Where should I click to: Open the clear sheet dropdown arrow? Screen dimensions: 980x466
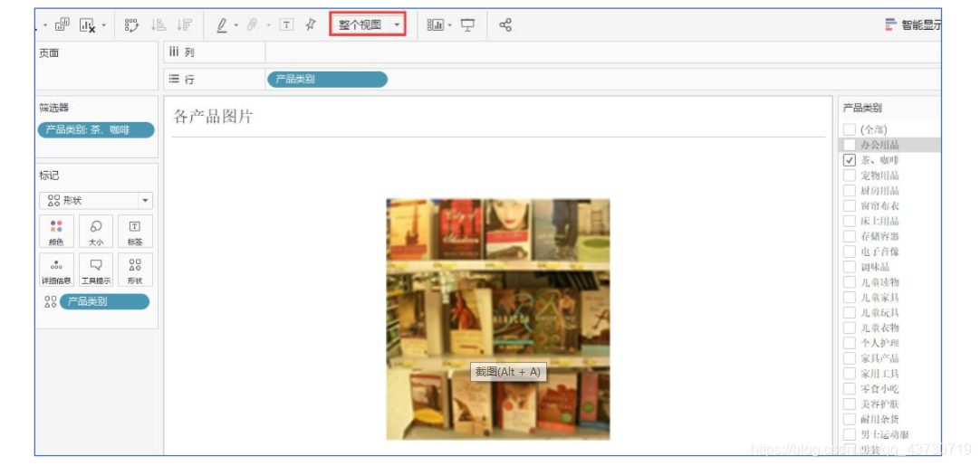point(104,25)
